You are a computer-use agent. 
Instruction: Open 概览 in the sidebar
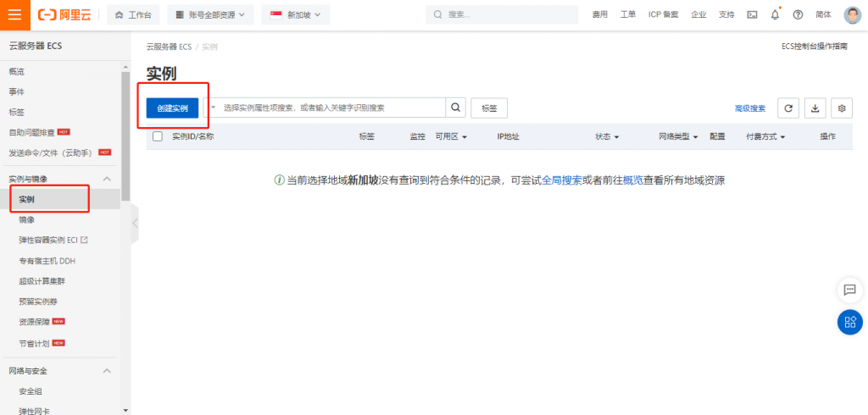point(17,71)
